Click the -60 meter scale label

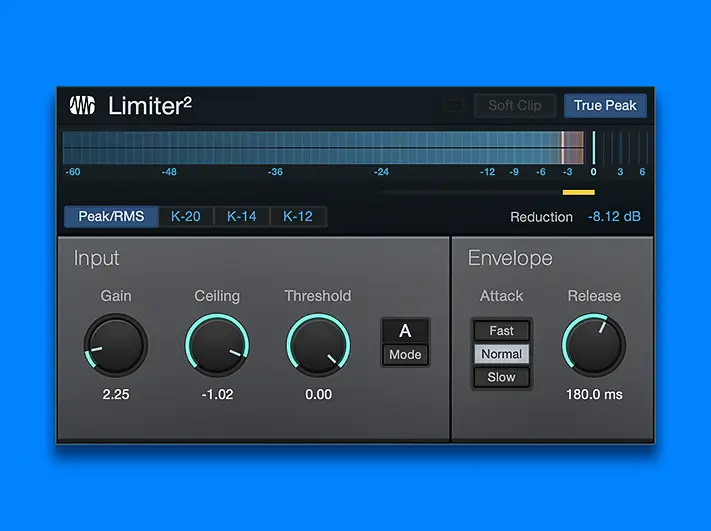(x=73, y=172)
